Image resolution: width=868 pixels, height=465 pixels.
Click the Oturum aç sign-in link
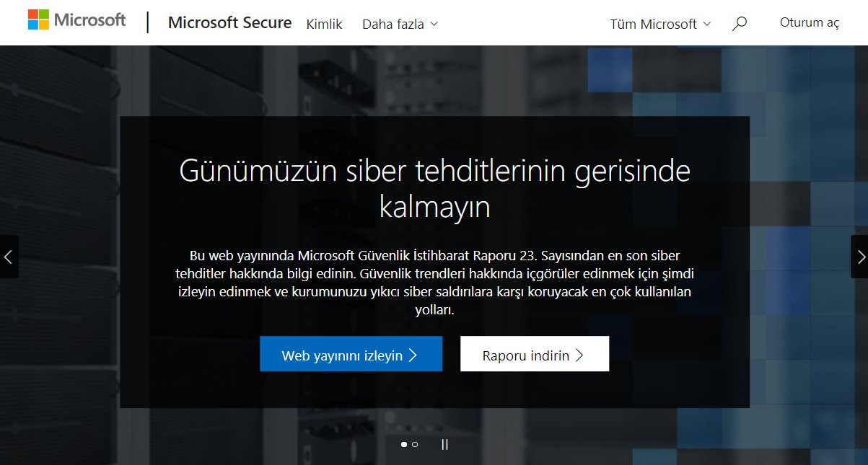point(810,22)
